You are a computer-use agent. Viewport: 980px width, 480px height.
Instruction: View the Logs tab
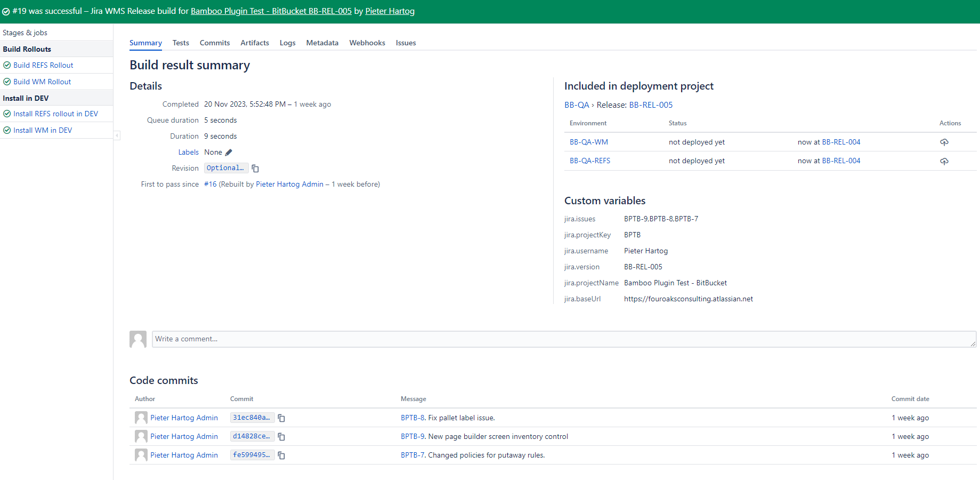287,43
